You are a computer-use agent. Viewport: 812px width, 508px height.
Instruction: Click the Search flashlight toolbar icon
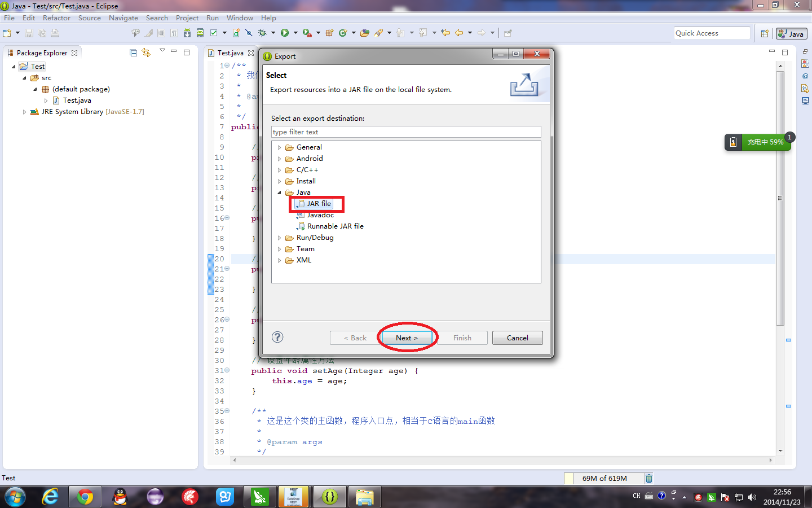[x=378, y=33]
